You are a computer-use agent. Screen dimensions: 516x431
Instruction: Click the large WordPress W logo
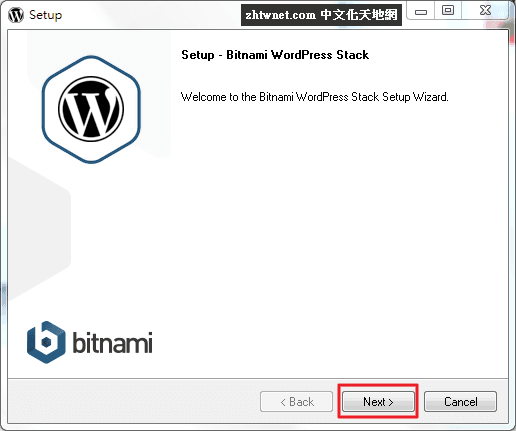coord(91,109)
